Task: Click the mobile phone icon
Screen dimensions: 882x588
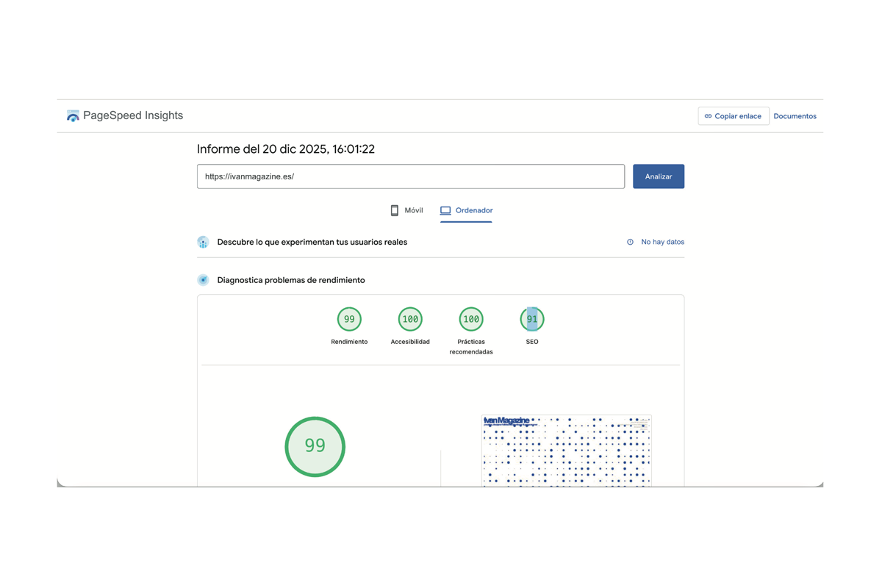Action: [395, 210]
